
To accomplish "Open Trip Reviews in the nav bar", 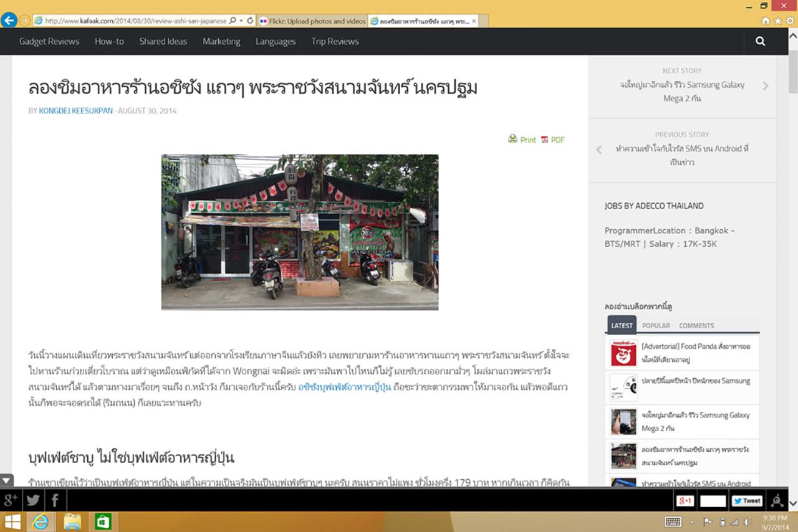I will tap(335, 41).
